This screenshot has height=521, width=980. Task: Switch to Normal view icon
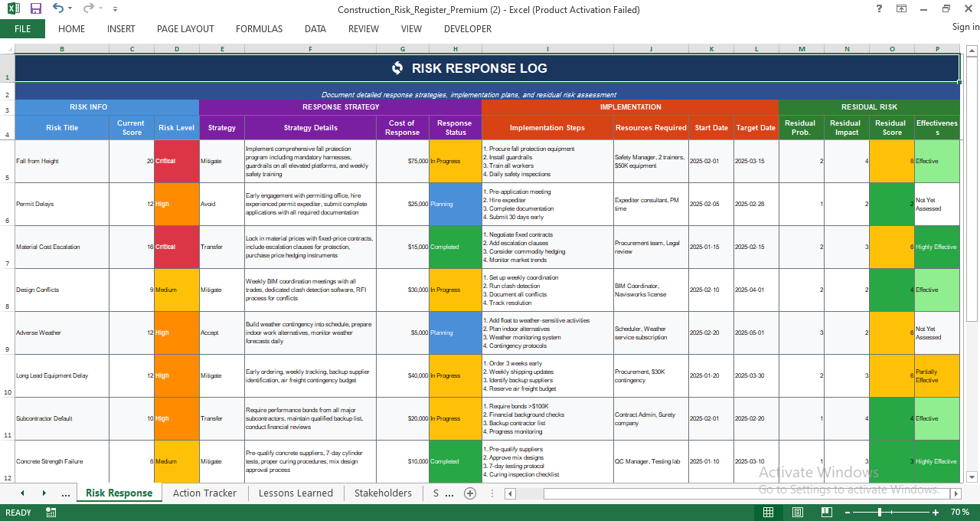click(x=768, y=513)
